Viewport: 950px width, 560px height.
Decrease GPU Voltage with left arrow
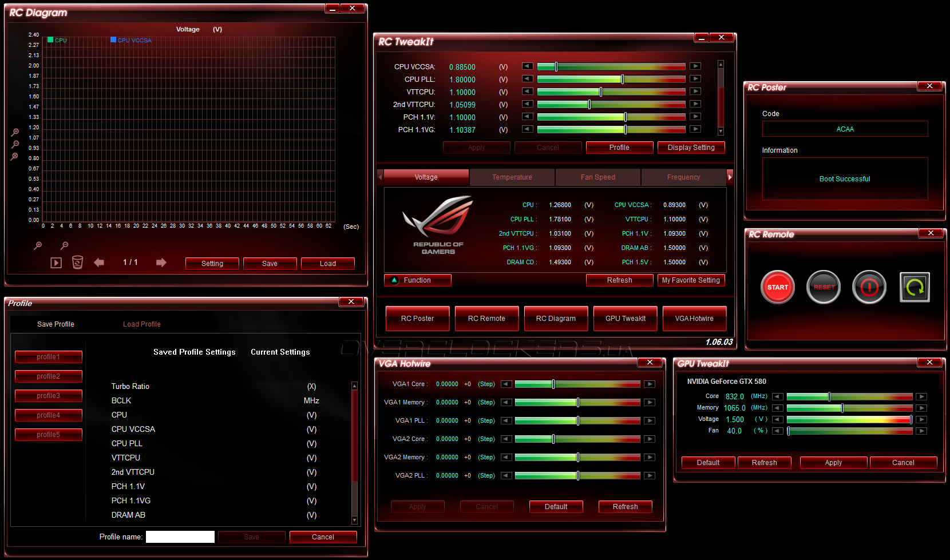[778, 419]
